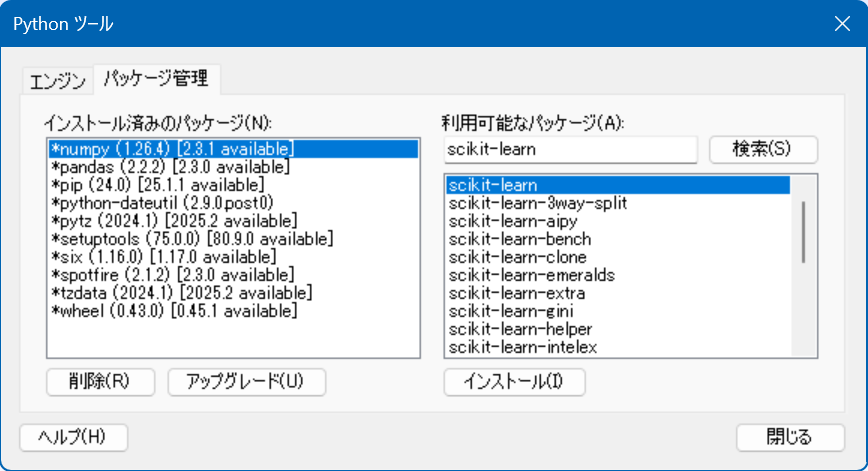868x471 pixels.
Task: Select pandas in installed packages list
Action: [233, 167]
